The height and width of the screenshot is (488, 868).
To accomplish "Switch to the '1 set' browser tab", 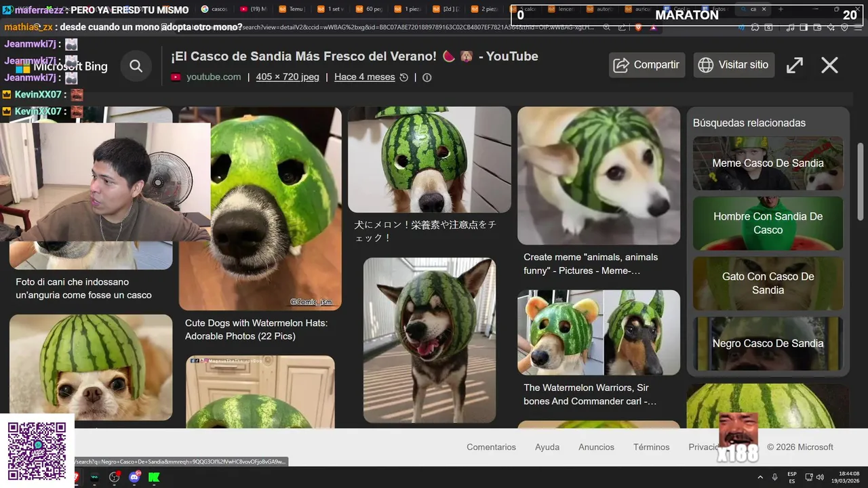I will coord(331,9).
